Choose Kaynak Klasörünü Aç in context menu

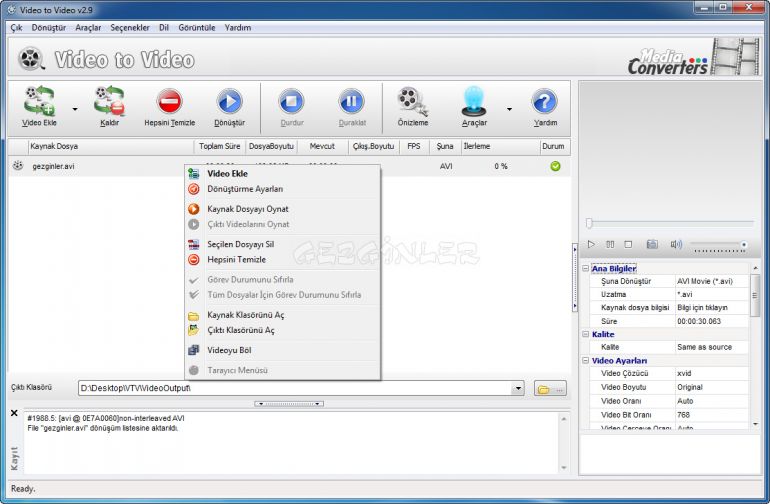(282, 315)
